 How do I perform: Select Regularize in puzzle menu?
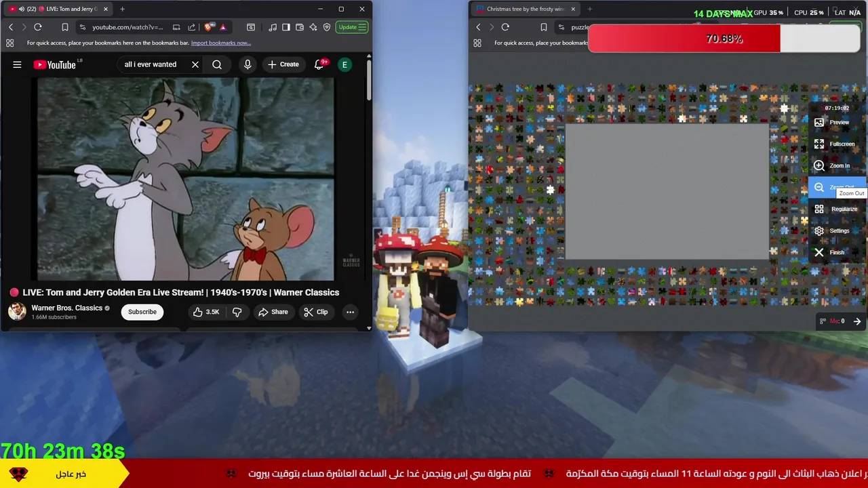coord(838,209)
